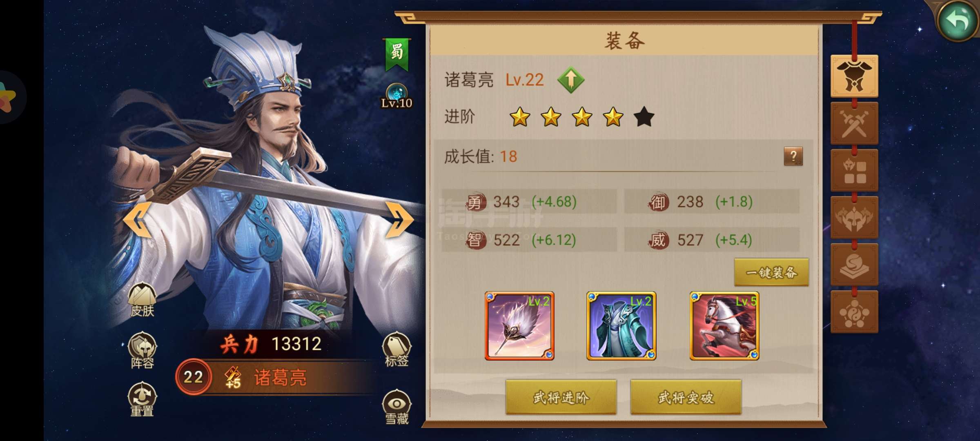
Task: Click the 一键装备 button
Action: point(771,272)
